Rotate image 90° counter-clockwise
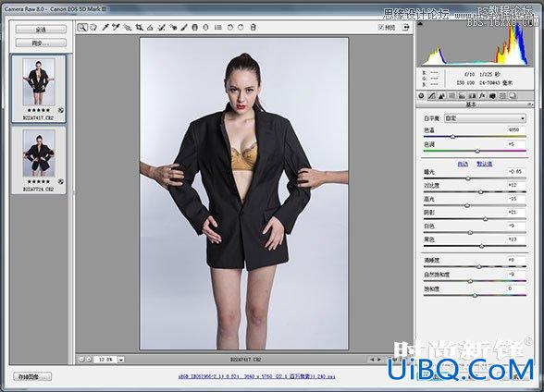The image size is (544, 392). [x=229, y=28]
